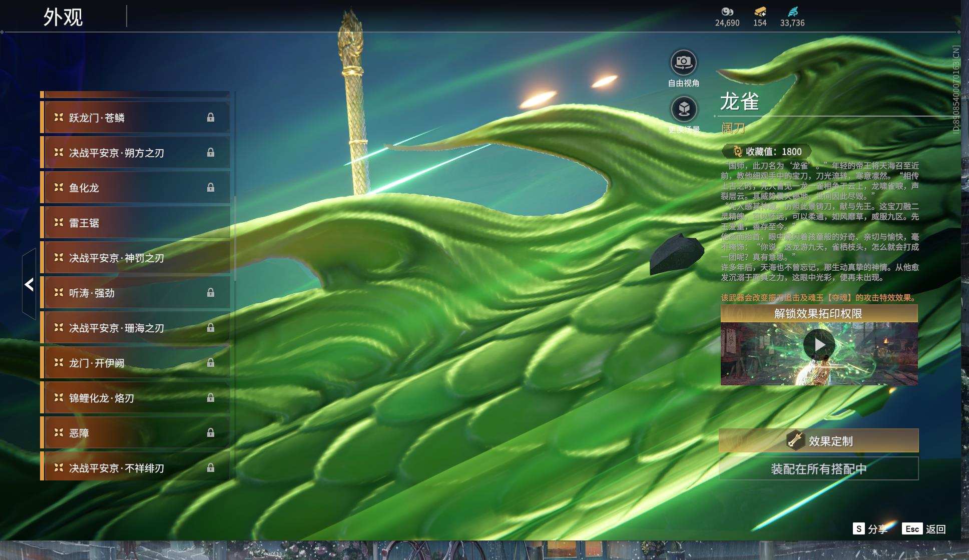This screenshot has height=560, width=969.
Task: Collapse the left panel with arrow
Action: click(29, 284)
